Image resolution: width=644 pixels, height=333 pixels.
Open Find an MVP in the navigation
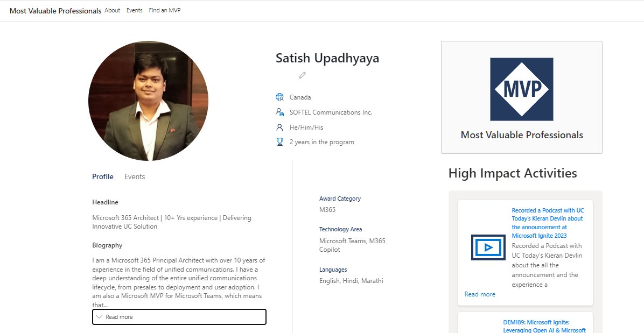tap(164, 10)
